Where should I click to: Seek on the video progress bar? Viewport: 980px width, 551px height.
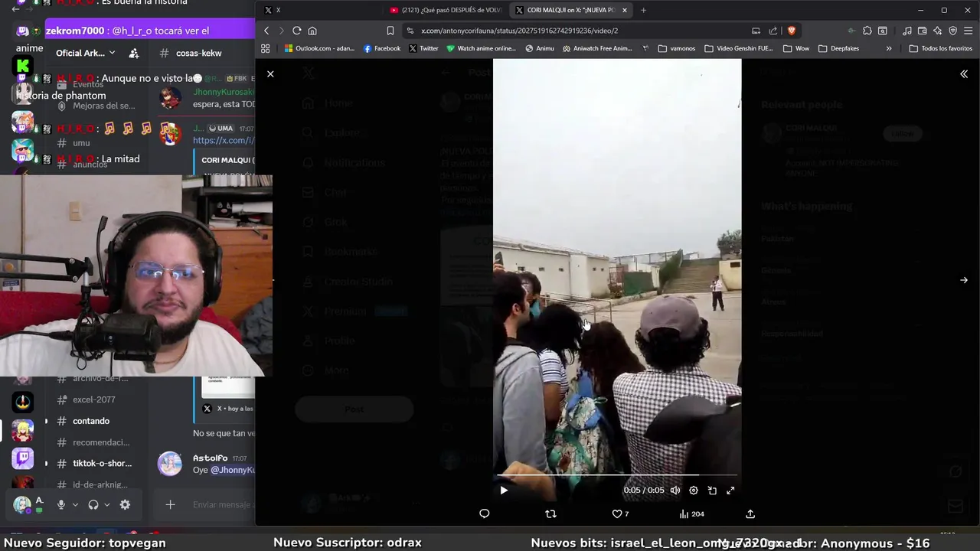coord(617,475)
